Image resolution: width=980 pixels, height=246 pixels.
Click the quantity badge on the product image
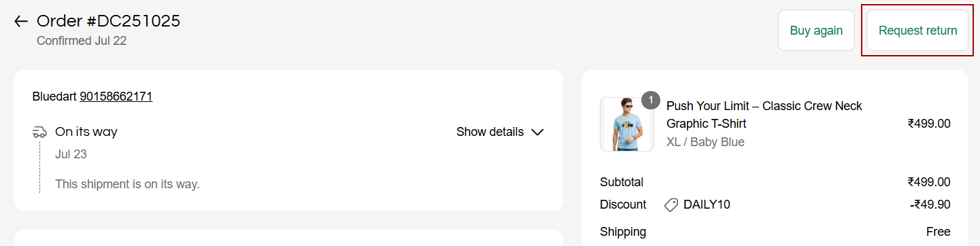[x=651, y=100]
